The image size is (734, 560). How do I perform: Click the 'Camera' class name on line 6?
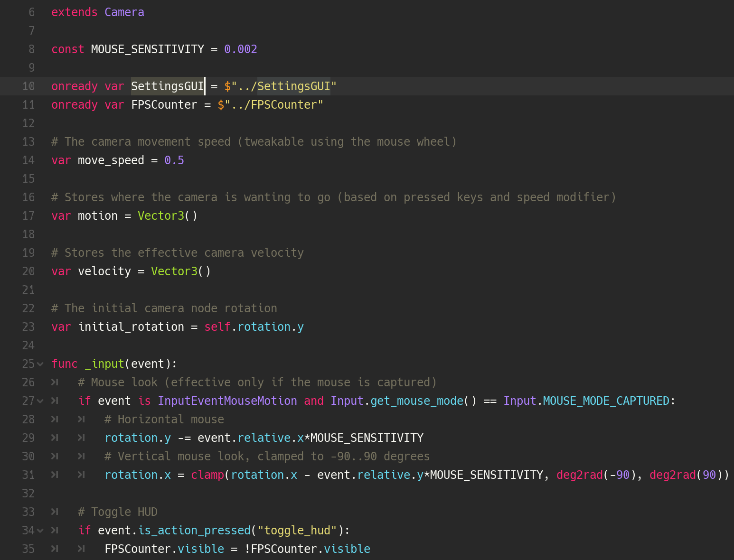click(x=124, y=12)
